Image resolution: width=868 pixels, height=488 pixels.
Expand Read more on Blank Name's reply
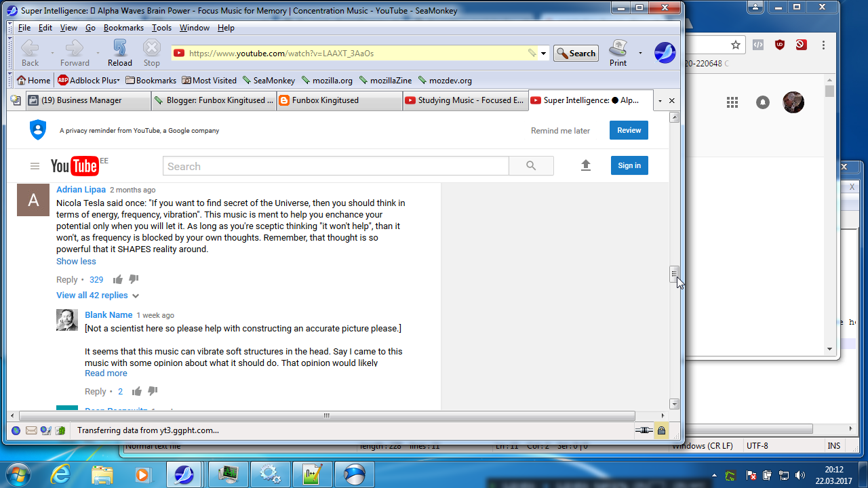[x=106, y=373]
